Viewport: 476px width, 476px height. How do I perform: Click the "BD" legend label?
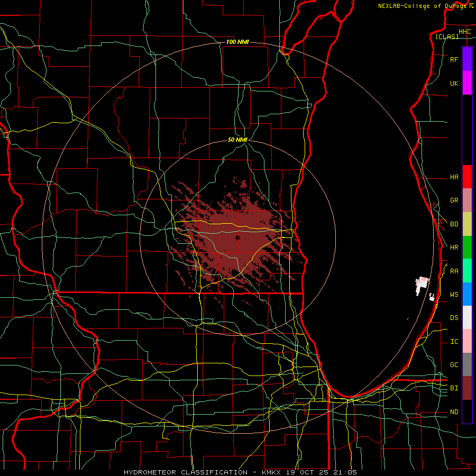coord(454,224)
